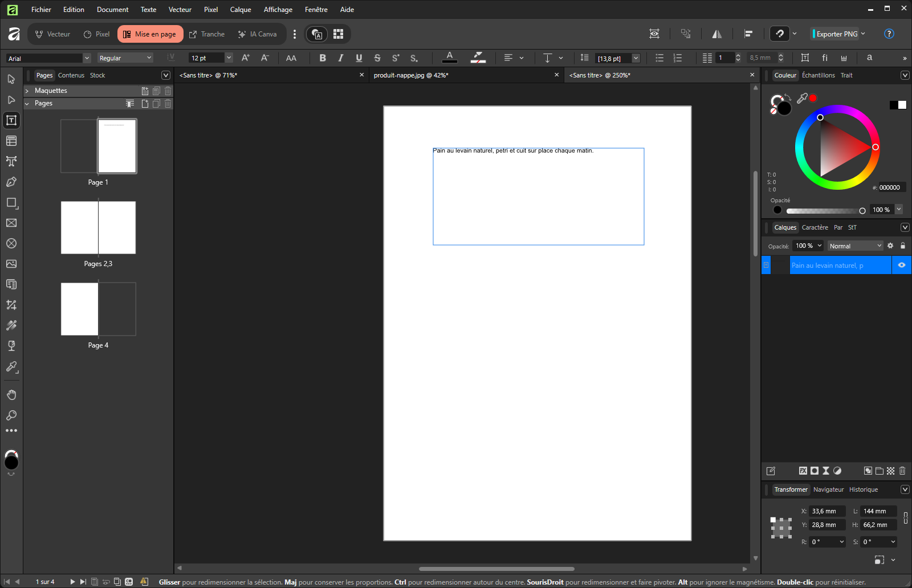Switch to the Pixel studio
Screen dimensions: 912x588
[96, 34]
